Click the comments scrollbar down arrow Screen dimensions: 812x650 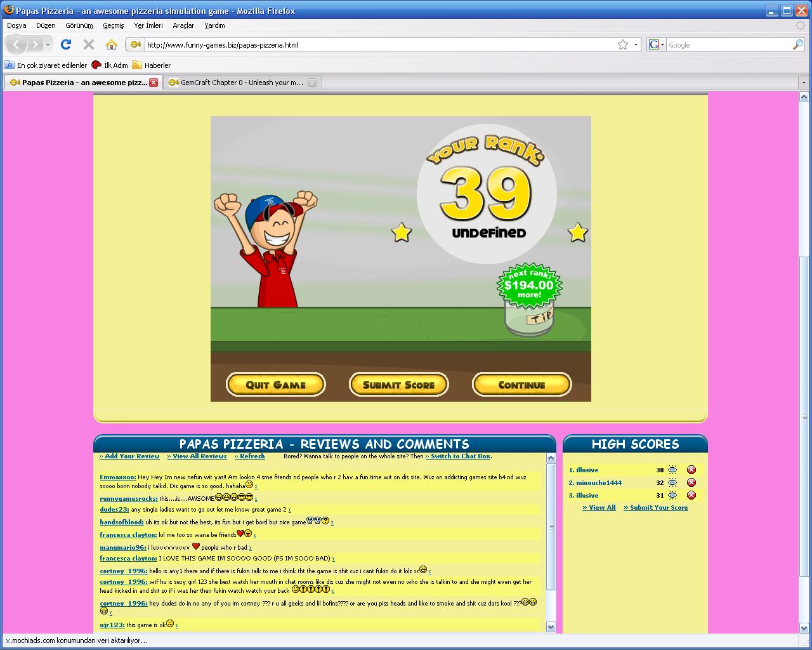(551, 627)
